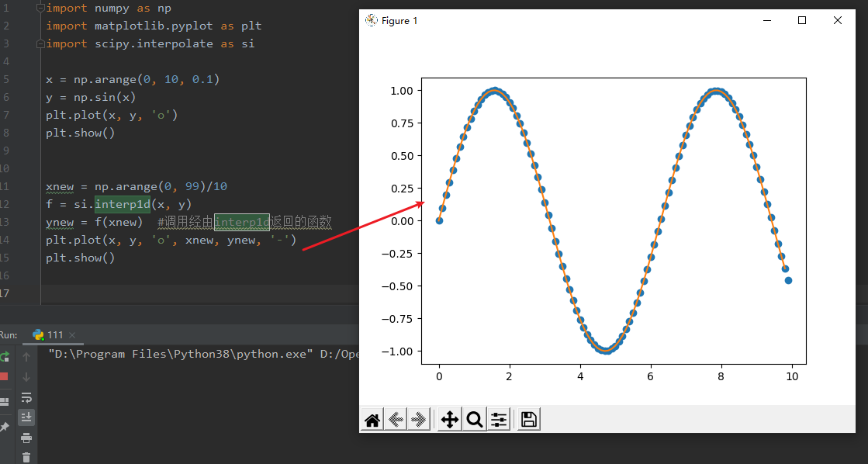Click the fold end marker at import scipy line

40,43
